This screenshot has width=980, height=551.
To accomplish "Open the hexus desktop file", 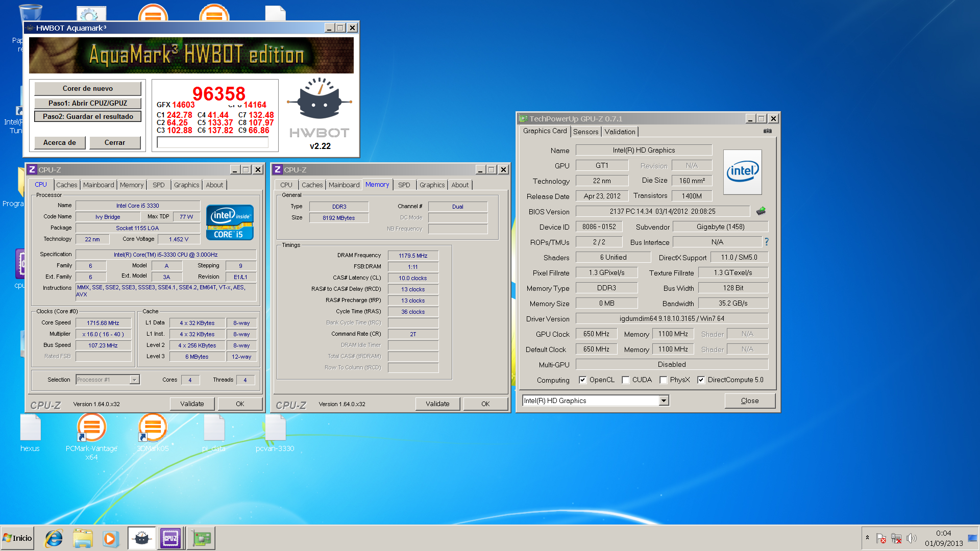I will pos(30,434).
